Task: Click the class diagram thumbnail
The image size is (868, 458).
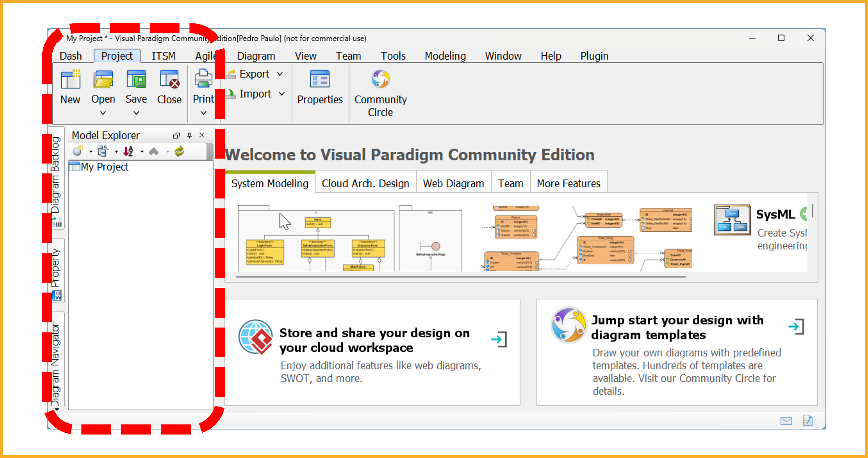Action: tap(316, 238)
